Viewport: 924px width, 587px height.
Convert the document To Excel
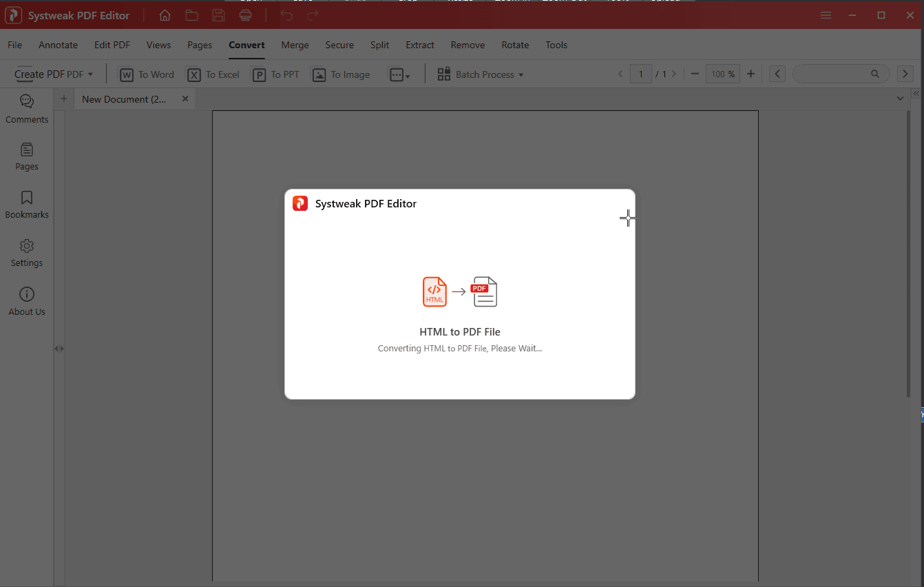pos(213,74)
